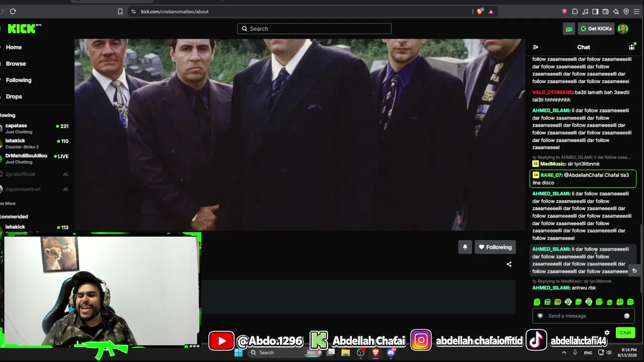The width and height of the screenshot is (644, 362).
Task: Click the MedMusic username in chat
Action: [x=552, y=164]
